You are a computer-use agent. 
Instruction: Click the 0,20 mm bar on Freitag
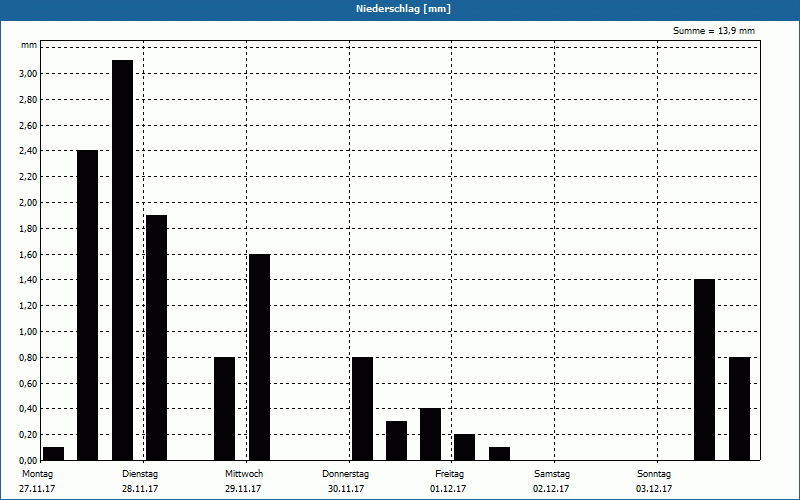pyautogui.click(x=465, y=447)
